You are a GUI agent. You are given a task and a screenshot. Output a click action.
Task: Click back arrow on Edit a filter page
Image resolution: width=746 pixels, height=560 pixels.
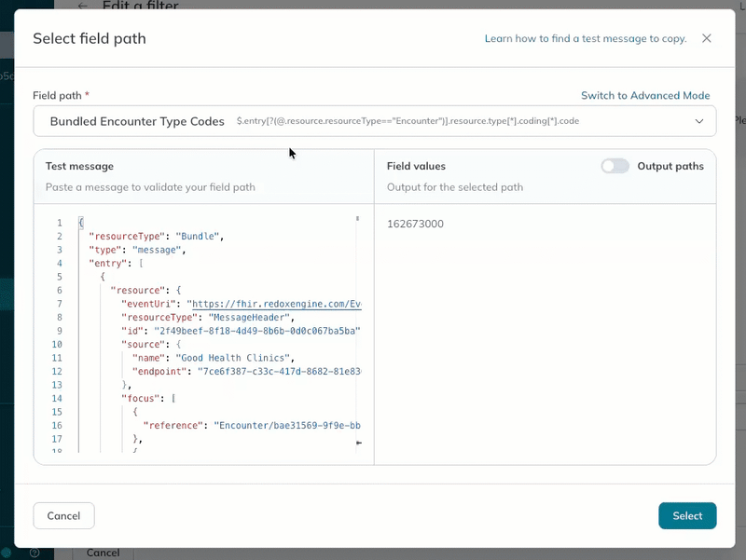(x=82, y=6)
